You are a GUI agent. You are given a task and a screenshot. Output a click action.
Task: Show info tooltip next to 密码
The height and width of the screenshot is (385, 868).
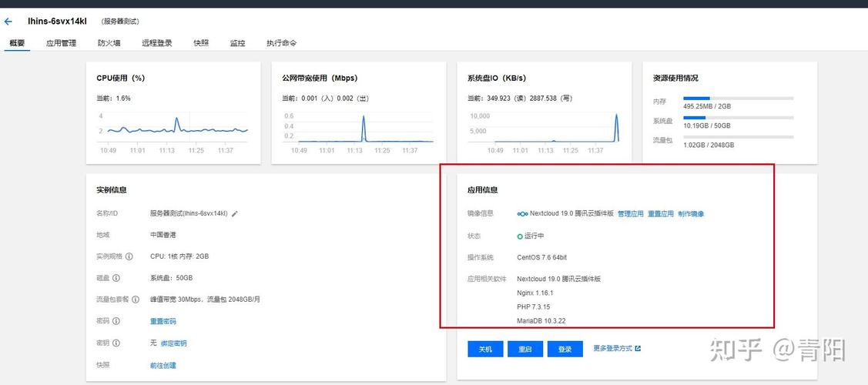pyautogui.click(x=116, y=321)
